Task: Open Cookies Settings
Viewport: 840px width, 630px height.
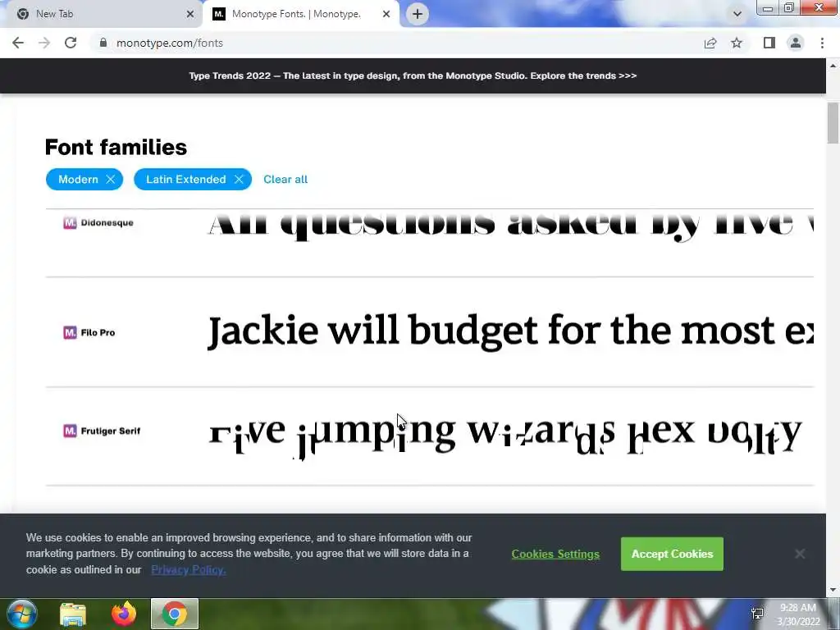Action: click(555, 554)
